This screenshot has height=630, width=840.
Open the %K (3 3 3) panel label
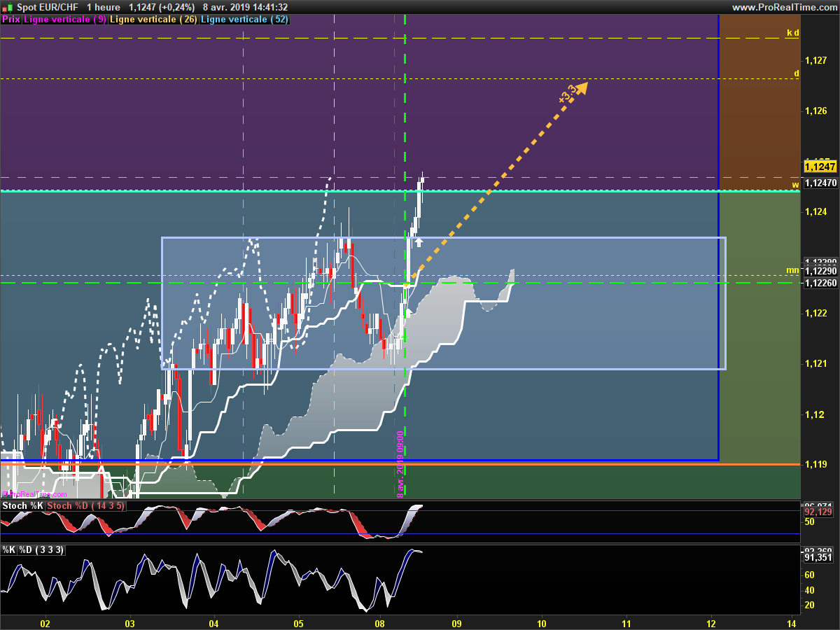coord(33,550)
